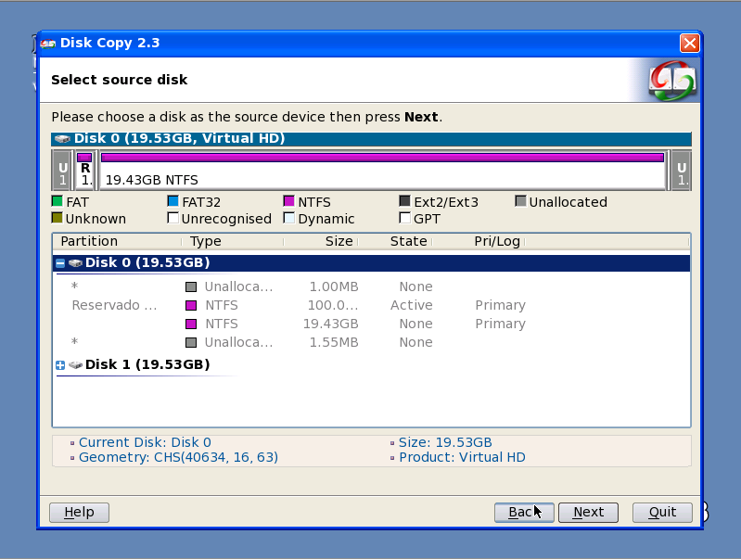Click the Ext2/Ext3 legend dark swatch
741x560 pixels.
click(x=404, y=201)
